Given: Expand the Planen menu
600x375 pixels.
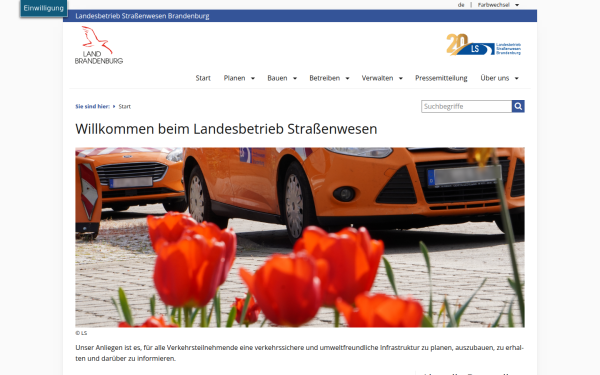Looking at the screenshot, I should (x=239, y=78).
